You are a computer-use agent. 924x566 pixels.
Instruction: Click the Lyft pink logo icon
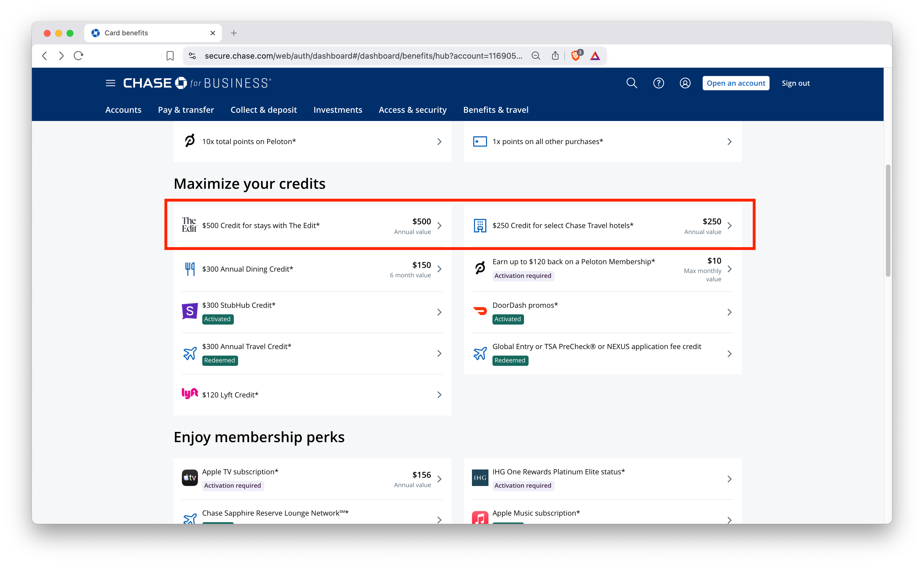coord(190,393)
